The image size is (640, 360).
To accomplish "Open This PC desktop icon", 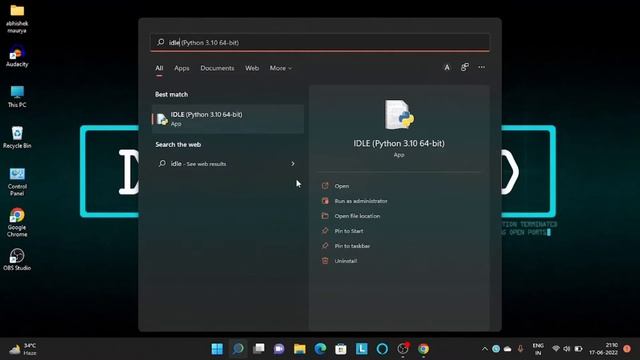I will 17,97.
